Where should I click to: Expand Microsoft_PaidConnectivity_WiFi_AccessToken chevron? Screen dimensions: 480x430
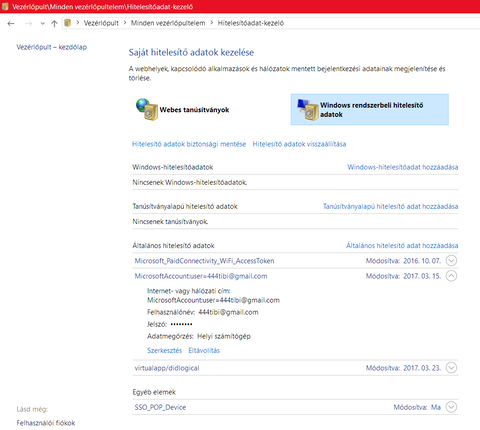tap(451, 261)
